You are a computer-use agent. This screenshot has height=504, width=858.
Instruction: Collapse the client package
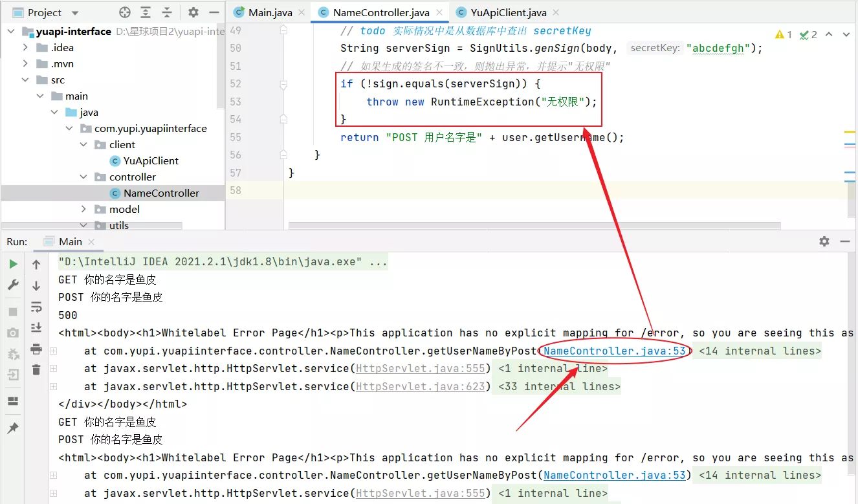(83, 144)
